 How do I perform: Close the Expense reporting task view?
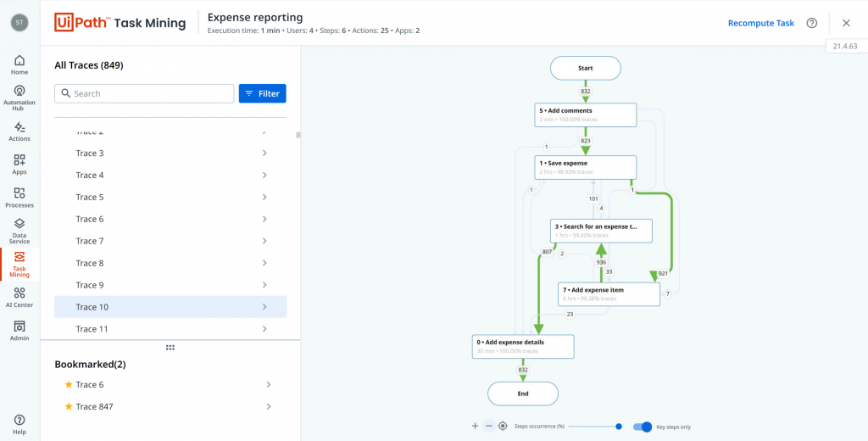(x=846, y=23)
